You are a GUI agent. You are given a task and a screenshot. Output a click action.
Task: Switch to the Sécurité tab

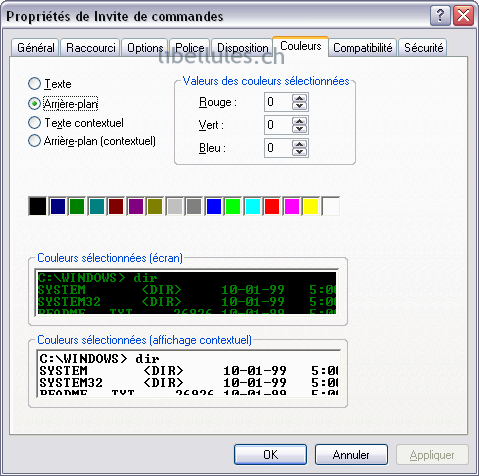pyautogui.click(x=423, y=48)
